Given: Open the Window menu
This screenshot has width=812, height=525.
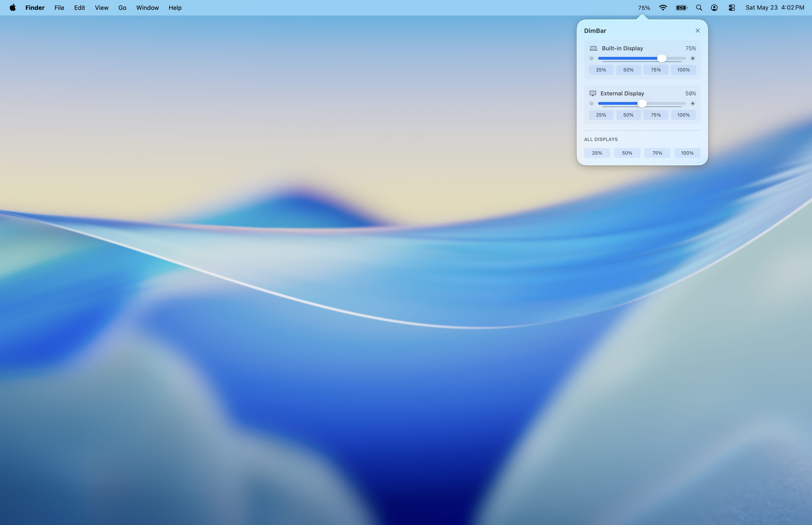Looking at the screenshot, I should (x=148, y=8).
